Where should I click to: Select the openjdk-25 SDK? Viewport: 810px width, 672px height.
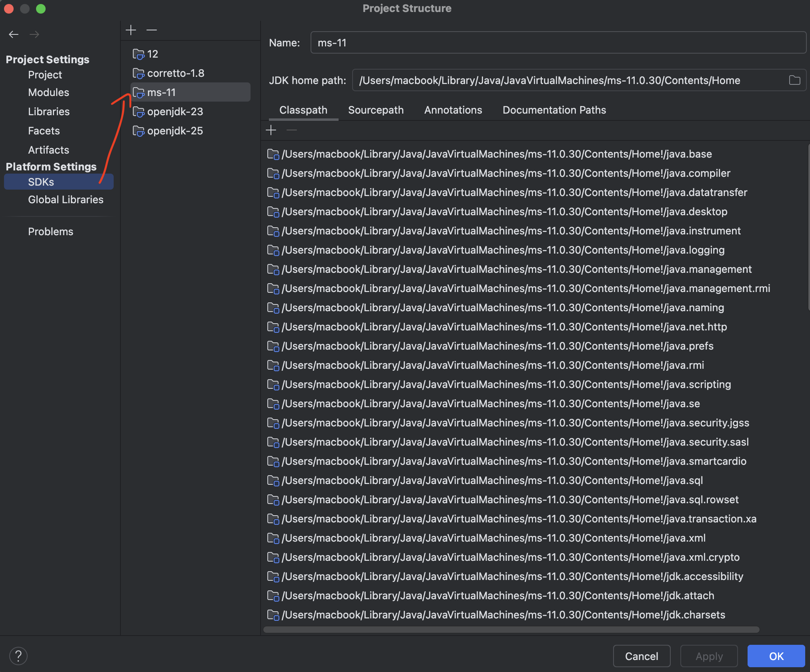(x=190, y=131)
